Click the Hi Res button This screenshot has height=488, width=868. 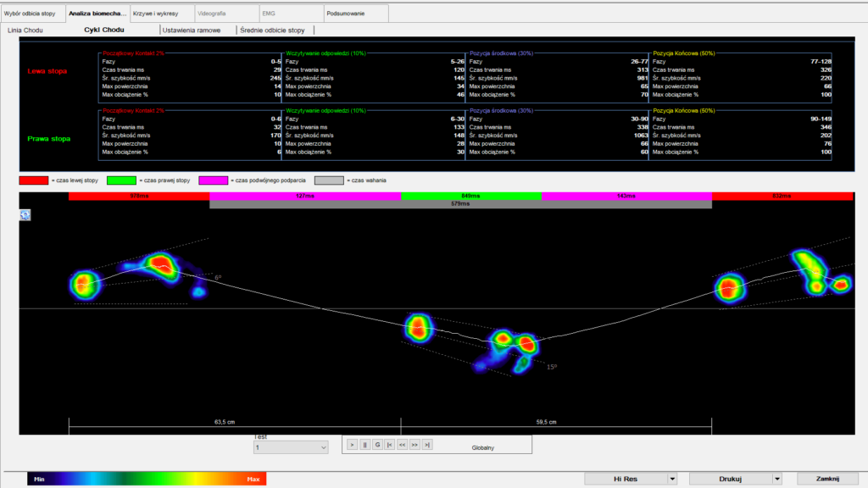pyautogui.click(x=626, y=479)
